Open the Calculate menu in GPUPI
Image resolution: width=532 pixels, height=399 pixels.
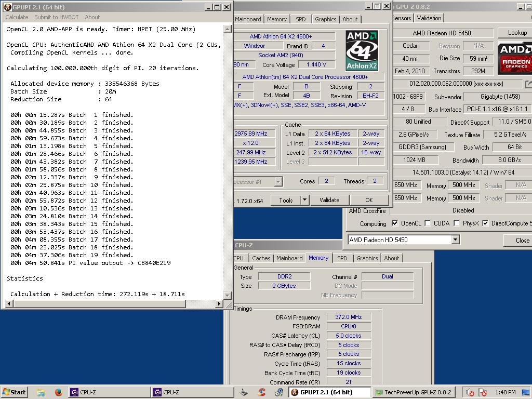point(17,17)
